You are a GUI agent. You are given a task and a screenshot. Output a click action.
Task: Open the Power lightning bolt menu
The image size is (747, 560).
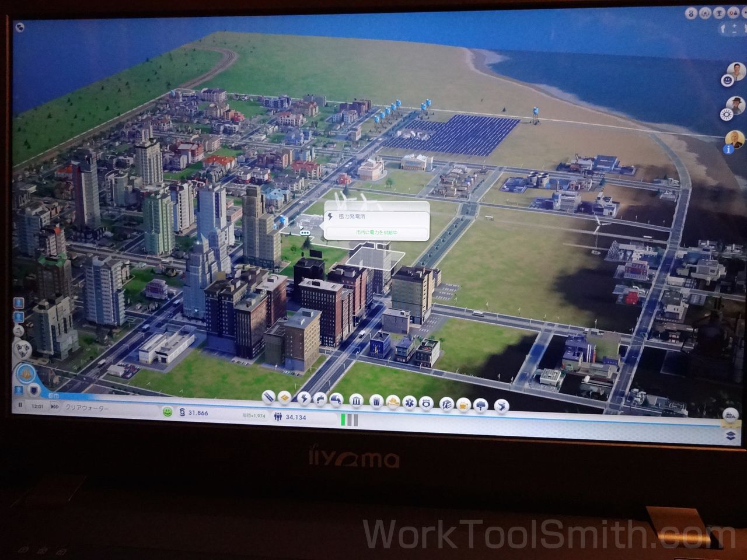(304, 398)
